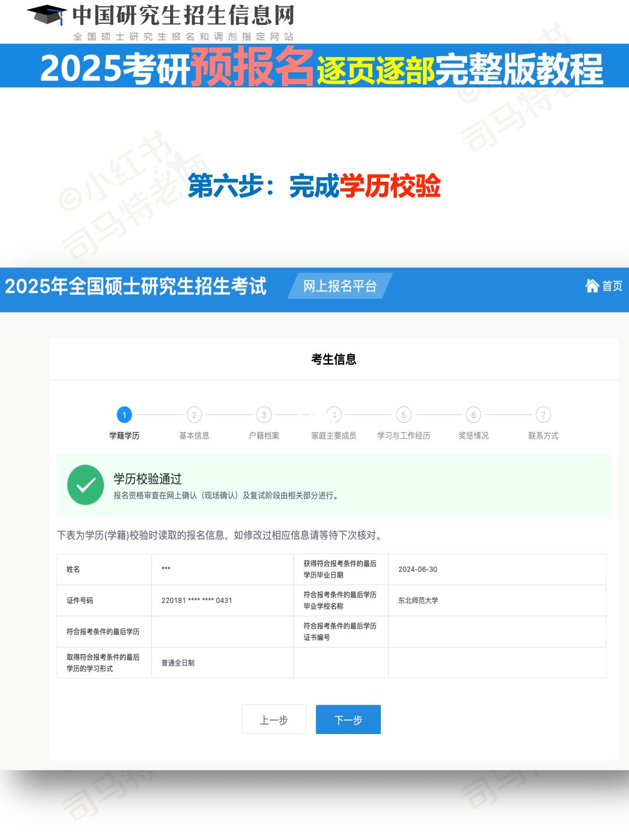Image resolution: width=629 pixels, height=840 pixels.
Task: Click the graduation cap logo icon
Action: click(x=47, y=15)
